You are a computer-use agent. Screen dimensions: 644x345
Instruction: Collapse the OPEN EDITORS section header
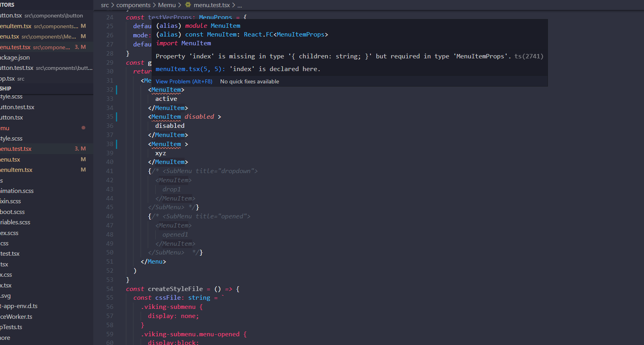pos(46,5)
